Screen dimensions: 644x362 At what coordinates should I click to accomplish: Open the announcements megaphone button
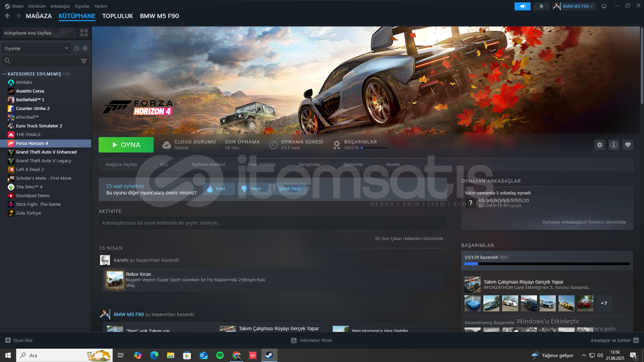pyautogui.click(x=522, y=6)
